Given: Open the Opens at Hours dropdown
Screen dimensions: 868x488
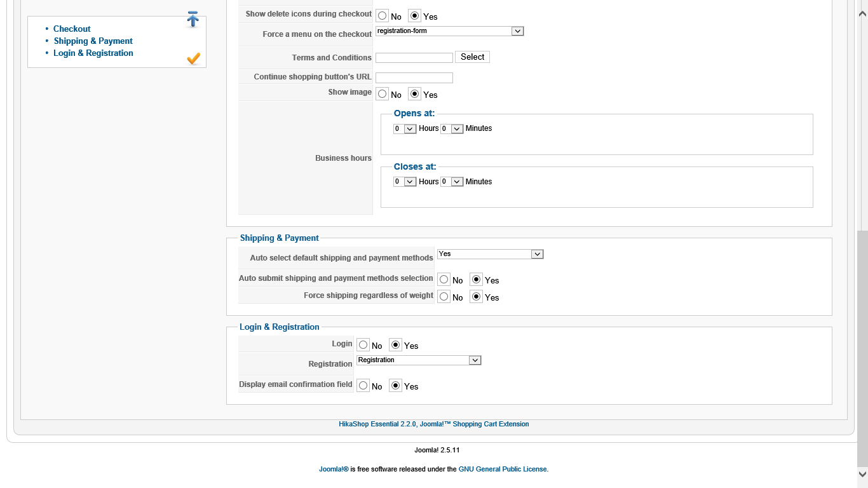Looking at the screenshot, I should pyautogui.click(x=404, y=128).
